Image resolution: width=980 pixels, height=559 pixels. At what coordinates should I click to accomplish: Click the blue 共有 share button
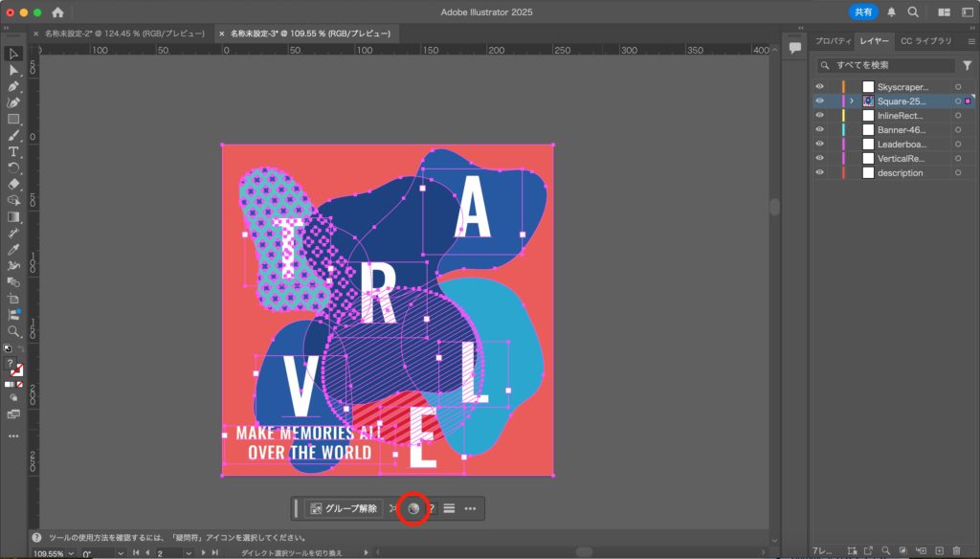pyautogui.click(x=862, y=12)
